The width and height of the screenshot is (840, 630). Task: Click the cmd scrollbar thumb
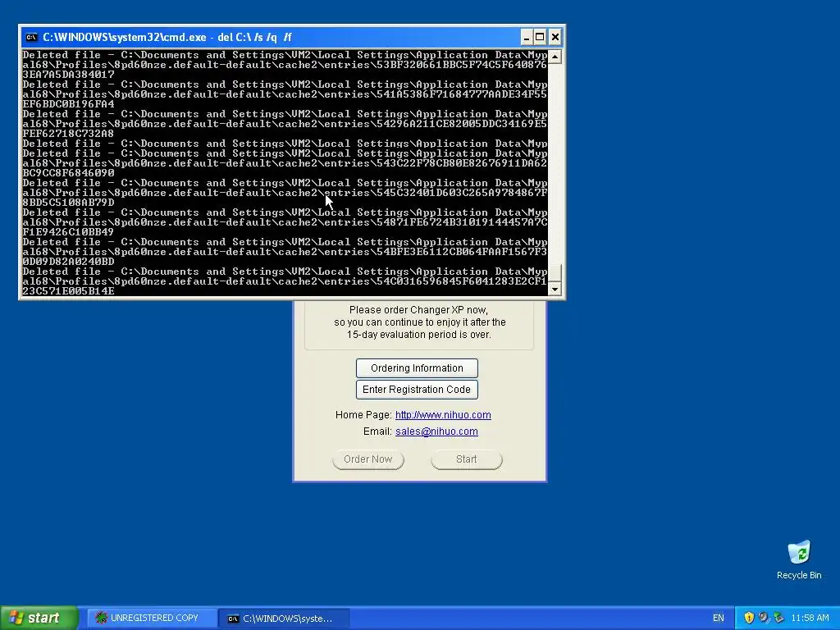click(555, 272)
